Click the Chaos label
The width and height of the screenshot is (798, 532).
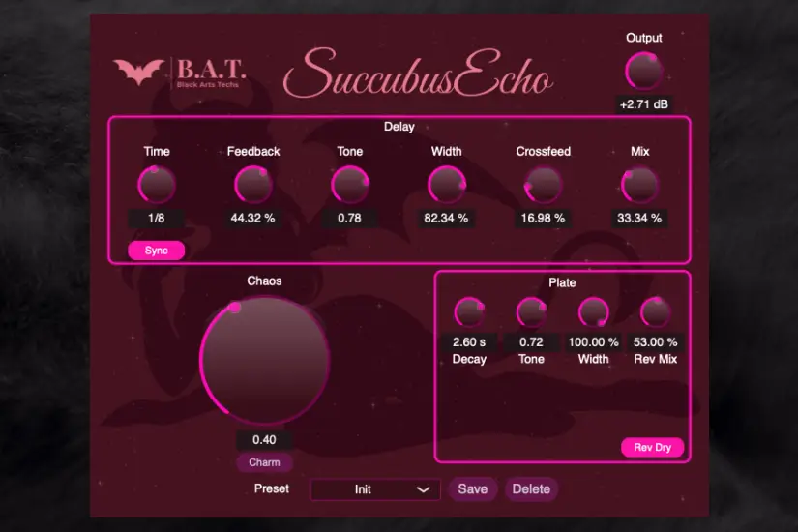click(264, 281)
